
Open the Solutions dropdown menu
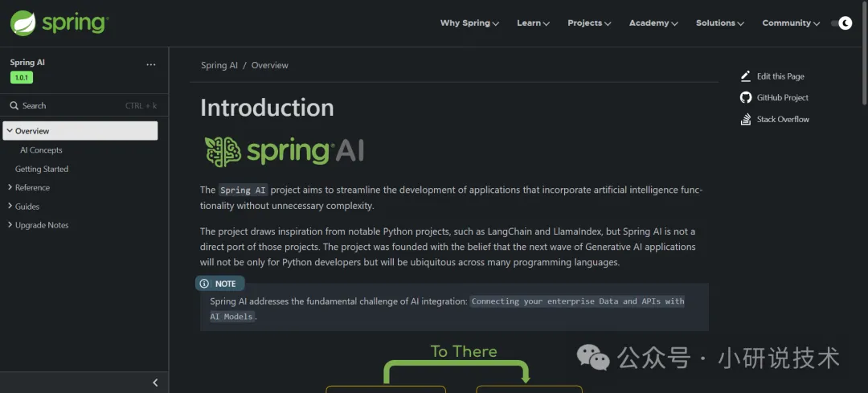pyautogui.click(x=719, y=23)
